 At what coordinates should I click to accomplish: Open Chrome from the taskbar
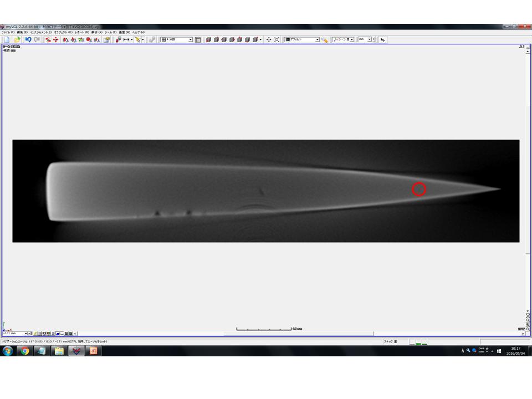click(24, 351)
